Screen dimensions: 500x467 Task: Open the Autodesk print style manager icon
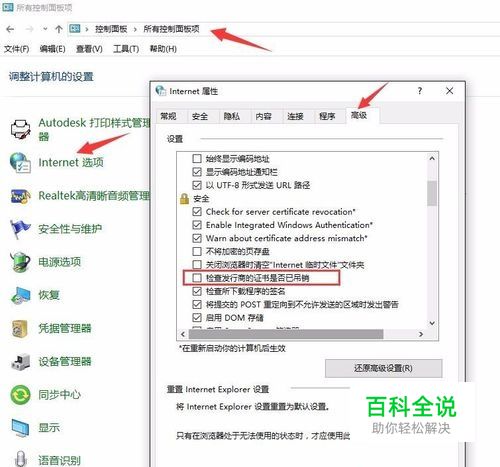21,129
